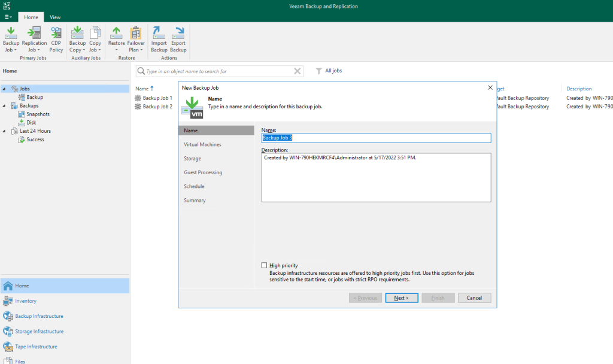613x364 pixels.
Task: Click the Last 24 Hours tree icon
Action: coord(15,131)
